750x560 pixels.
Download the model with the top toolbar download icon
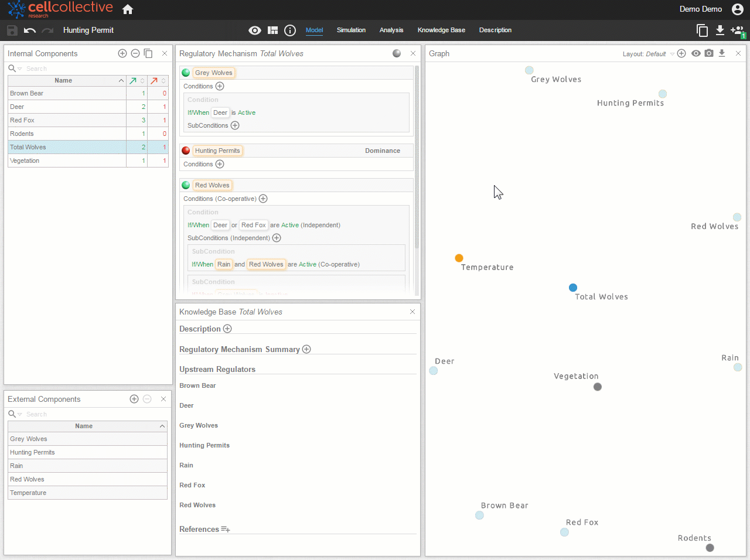(720, 30)
